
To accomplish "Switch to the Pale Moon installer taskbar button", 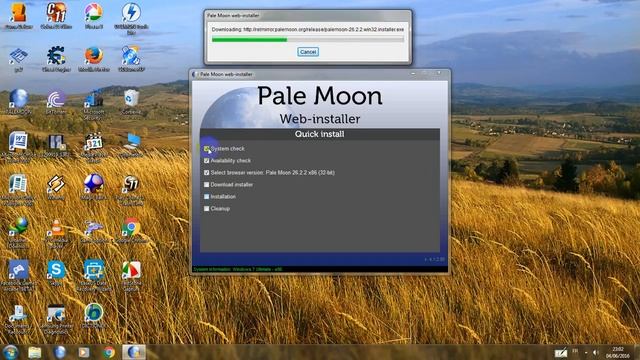I will [133, 352].
